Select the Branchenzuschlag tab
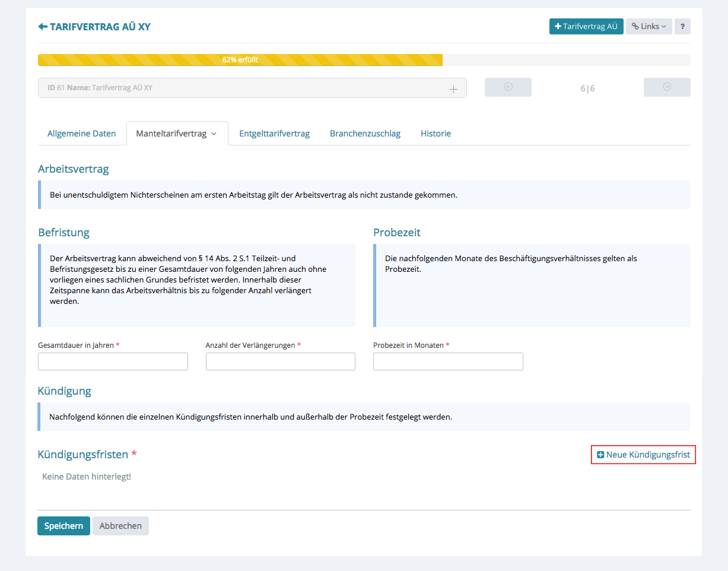This screenshot has width=728, height=571. (x=365, y=134)
